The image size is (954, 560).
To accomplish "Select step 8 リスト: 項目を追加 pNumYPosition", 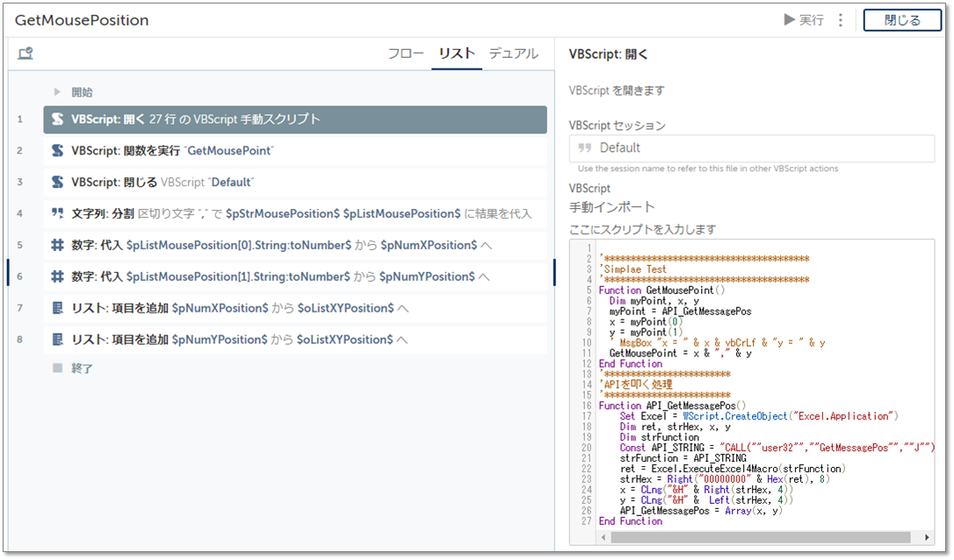I will click(x=295, y=340).
